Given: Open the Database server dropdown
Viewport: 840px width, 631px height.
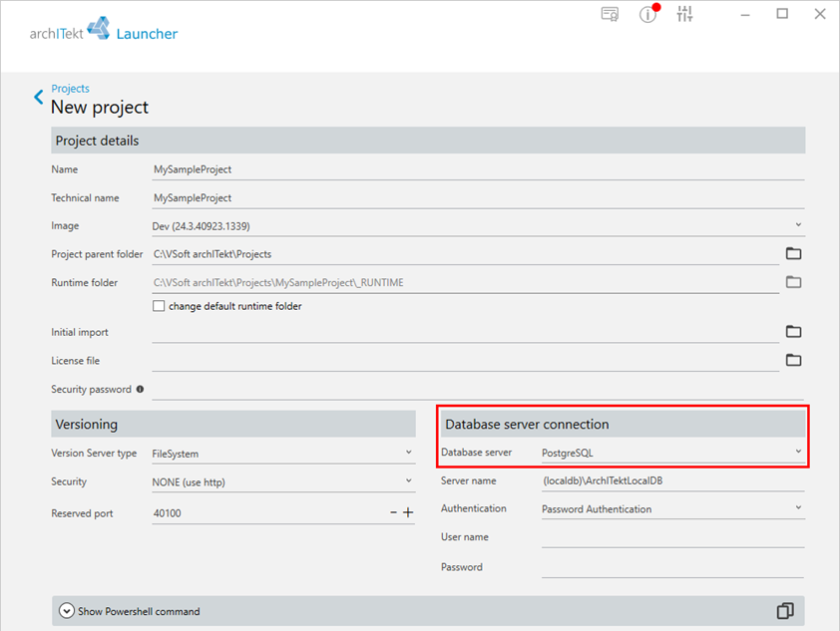Looking at the screenshot, I should pos(672,453).
